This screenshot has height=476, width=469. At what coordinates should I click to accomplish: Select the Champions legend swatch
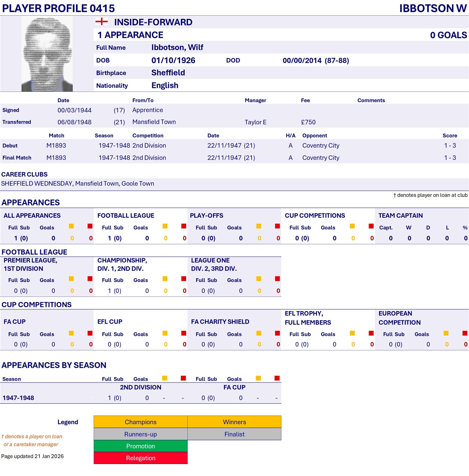click(141, 422)
